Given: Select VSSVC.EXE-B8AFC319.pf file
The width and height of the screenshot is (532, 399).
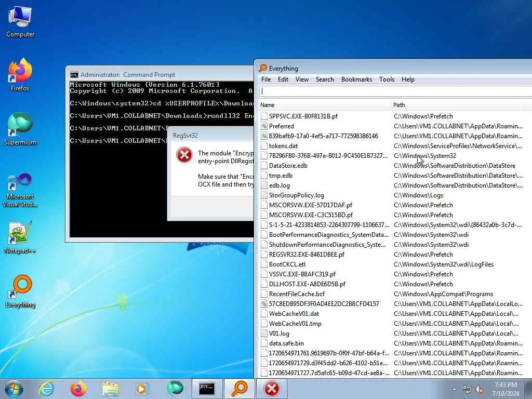Looking at the screenshot, I should tap(395, 274).
